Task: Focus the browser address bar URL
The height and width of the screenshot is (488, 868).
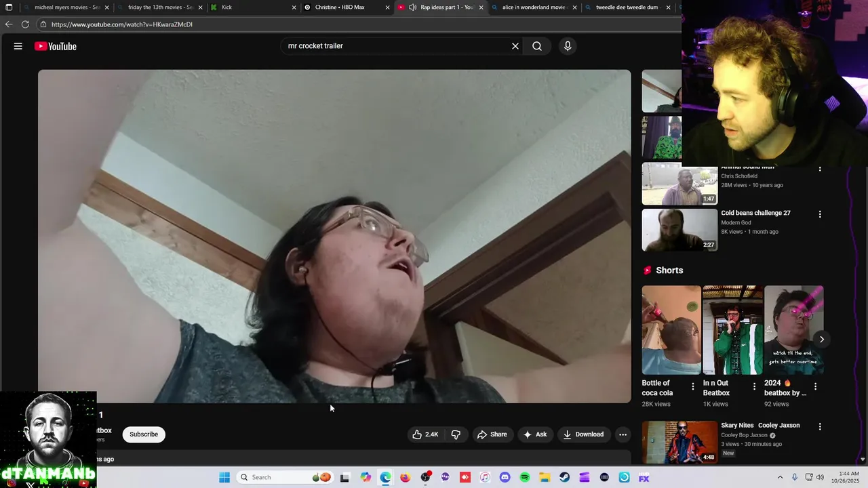Action: pos(122,24)
